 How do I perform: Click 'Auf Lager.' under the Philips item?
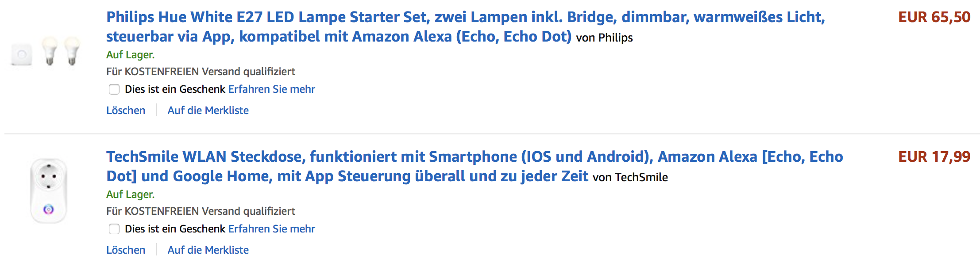click(x=130, y=55)
